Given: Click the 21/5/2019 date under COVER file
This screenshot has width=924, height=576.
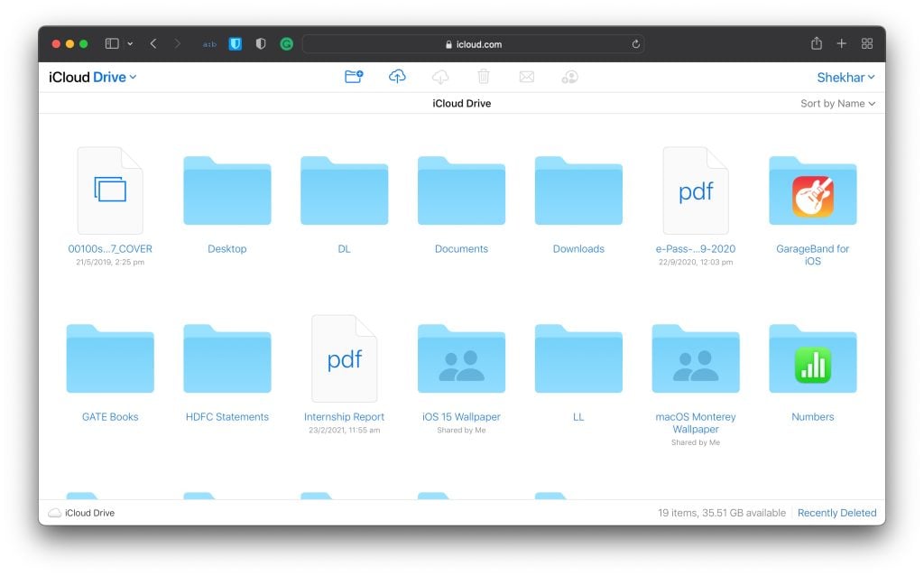Looking at the screenshot, I should [110, 263].
